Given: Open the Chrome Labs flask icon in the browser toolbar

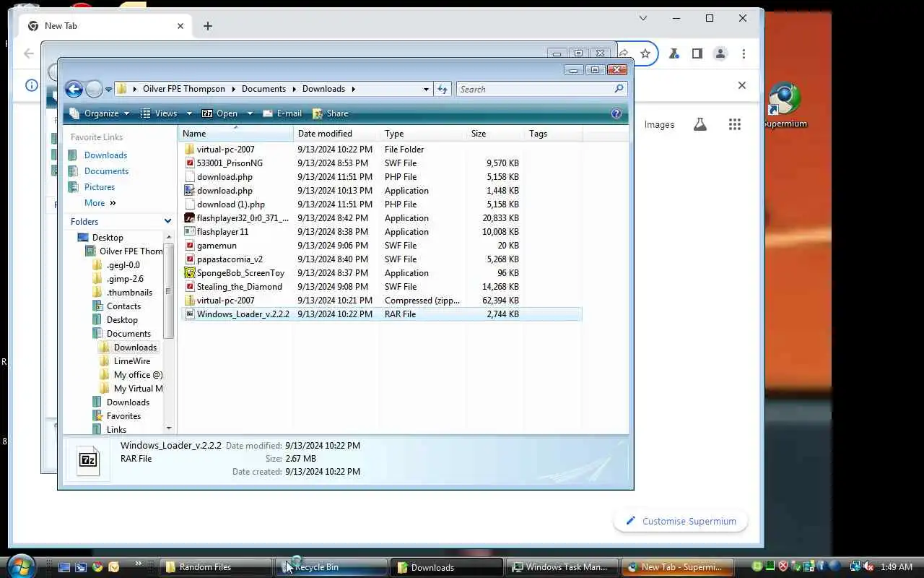Looking at the screenshot, I should pos(674,53).
